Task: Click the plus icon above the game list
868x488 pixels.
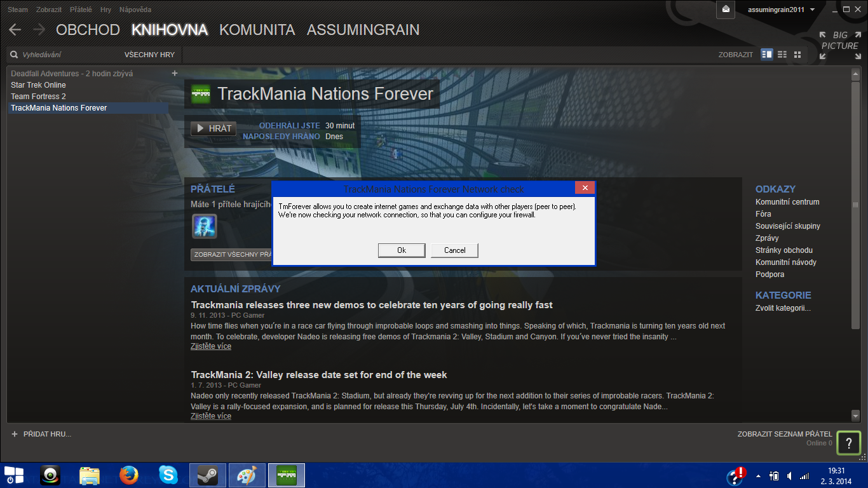Action: point(175,73)
